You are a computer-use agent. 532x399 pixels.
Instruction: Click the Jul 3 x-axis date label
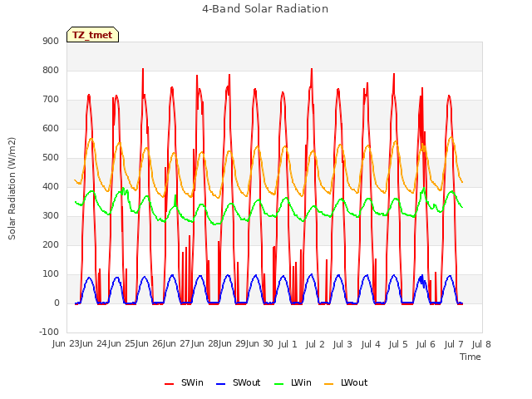pos(342,344)
